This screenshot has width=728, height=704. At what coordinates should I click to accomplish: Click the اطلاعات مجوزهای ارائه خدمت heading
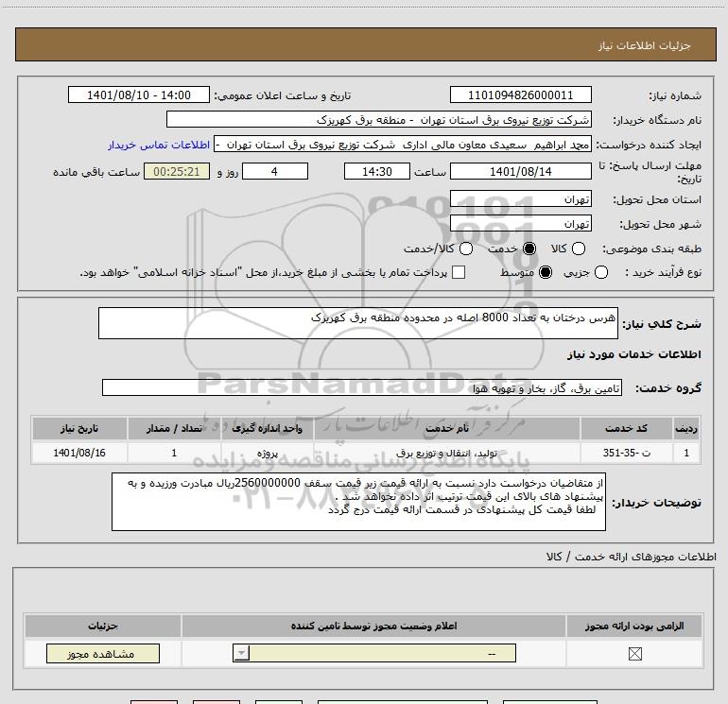click(632, 557)
